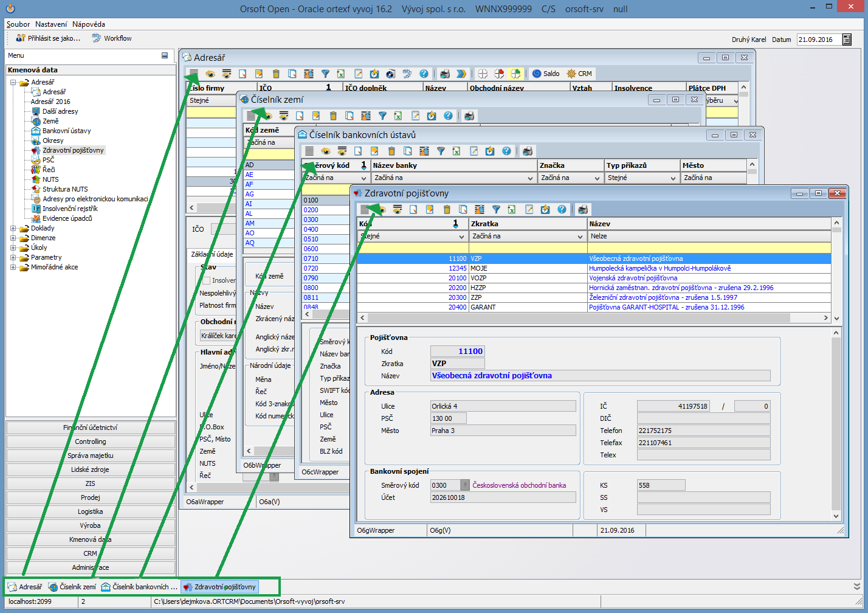
Task: Toggle the Insolvence checkbox in Adresář
Action: (x=207, y=281)
